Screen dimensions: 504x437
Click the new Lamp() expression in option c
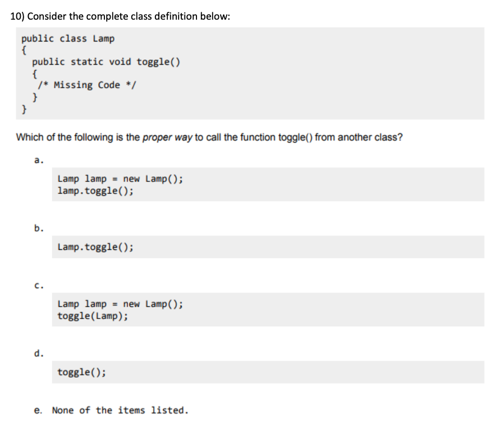click(x=151, y=304)
